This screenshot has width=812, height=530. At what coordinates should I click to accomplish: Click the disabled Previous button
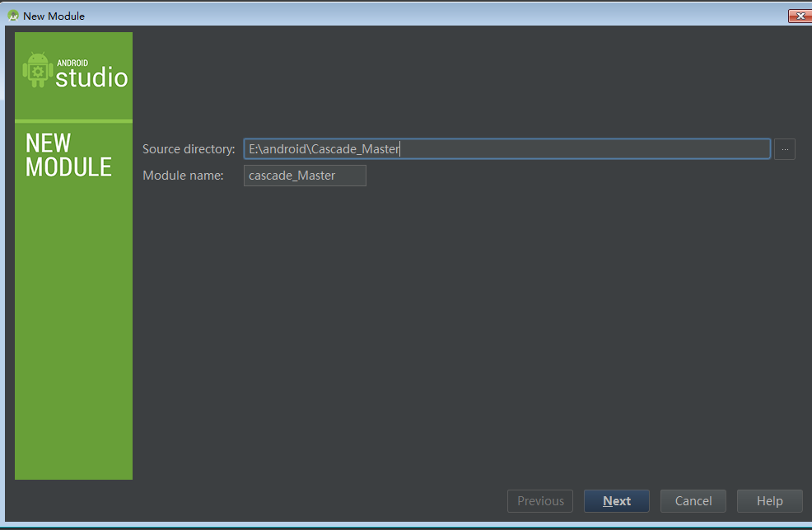[x=540, y=501]
